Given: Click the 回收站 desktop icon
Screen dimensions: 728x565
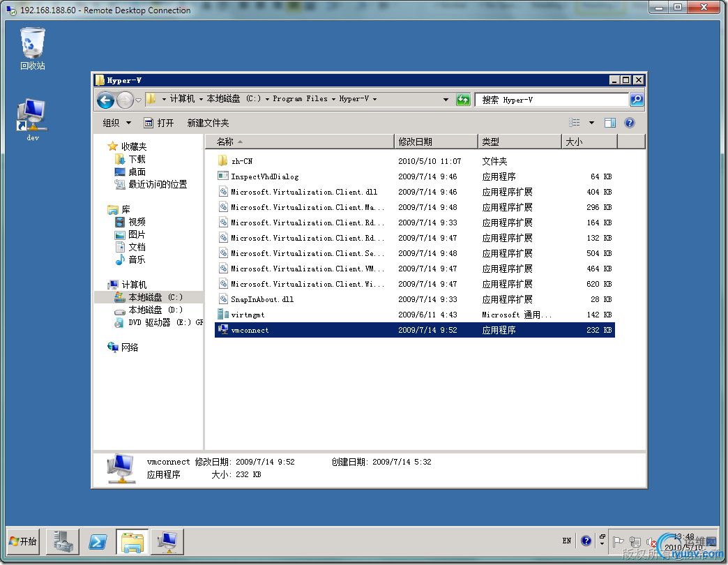Looking at the screenshot, I should pyautogui.click(x=33, y=49).
